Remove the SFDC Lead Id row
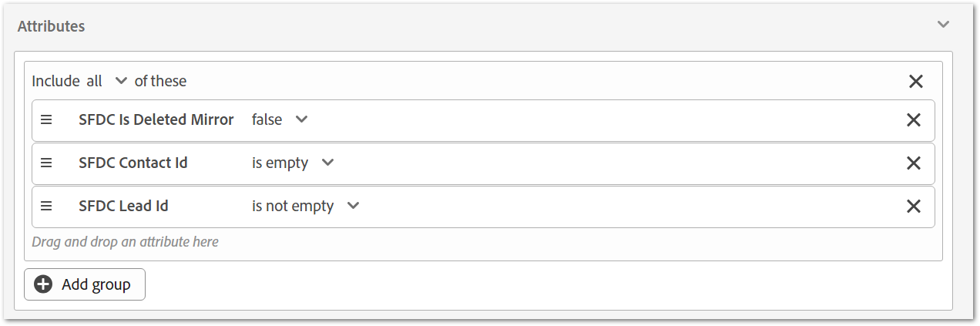The height and width of the screenshot is (326, 980). 914,206
